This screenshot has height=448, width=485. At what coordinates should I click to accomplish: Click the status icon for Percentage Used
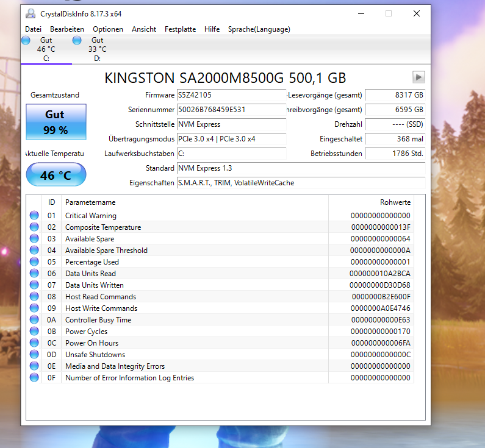pyautogui.click(x=34, y=261)
